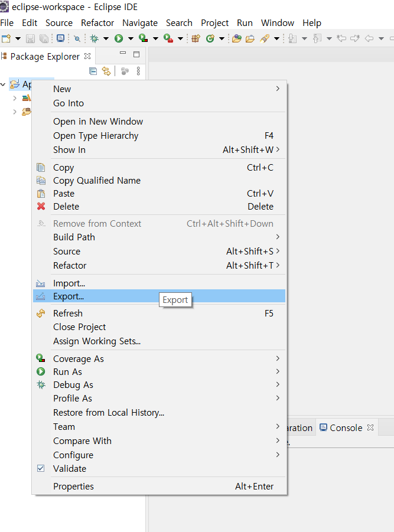
Task: Open the Navigate menu in menu bar
Action: (x=140, y=22)
